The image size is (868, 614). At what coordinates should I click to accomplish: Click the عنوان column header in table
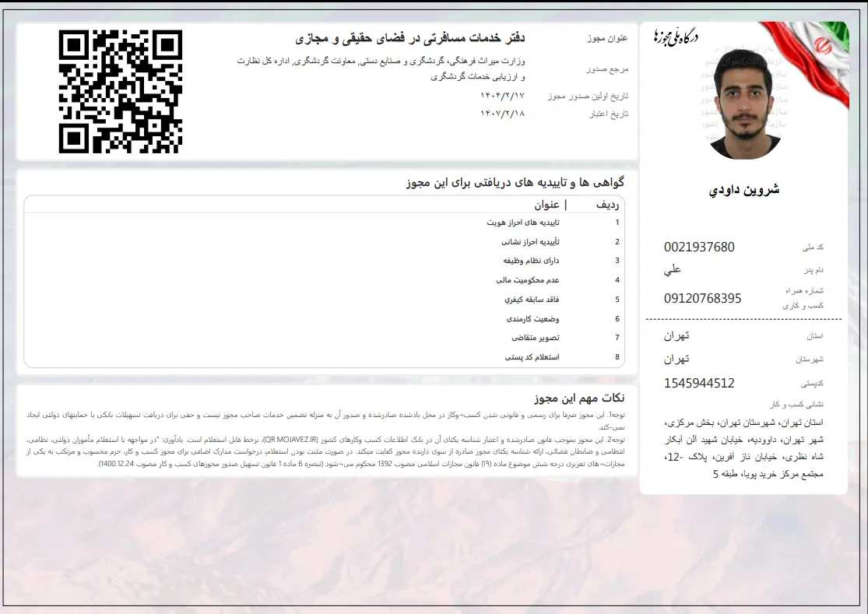pos(547,205)
